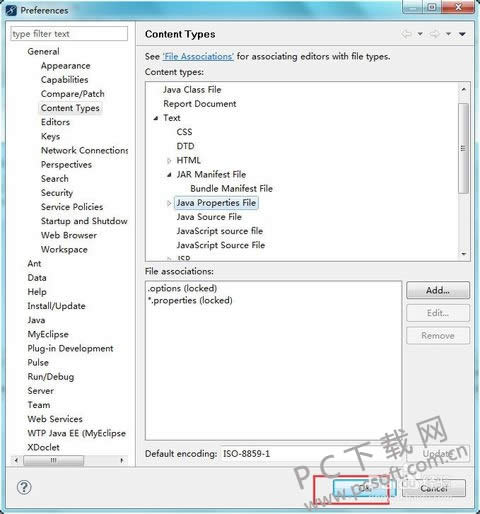Open the preferences view menu triangle
480x514 pixels.
[x=462, y=34]
